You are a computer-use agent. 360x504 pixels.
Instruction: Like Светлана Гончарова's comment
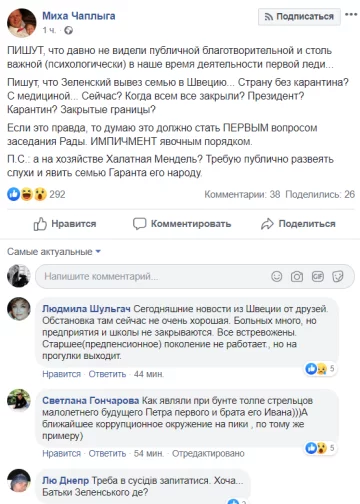[x=61, y=453]
